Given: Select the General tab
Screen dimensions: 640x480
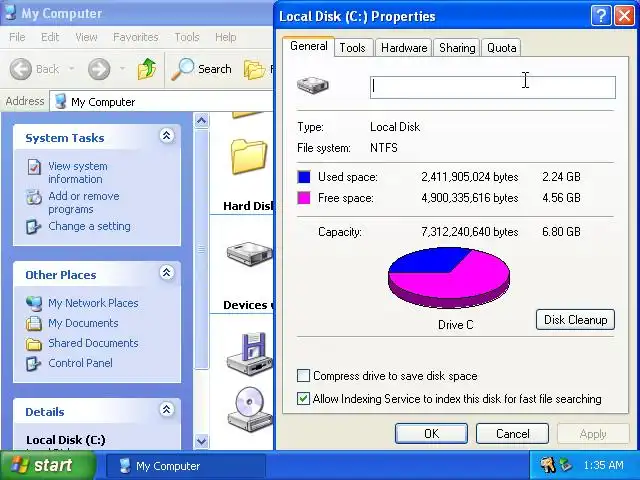Looking at the screenshot, I should 309,46.
